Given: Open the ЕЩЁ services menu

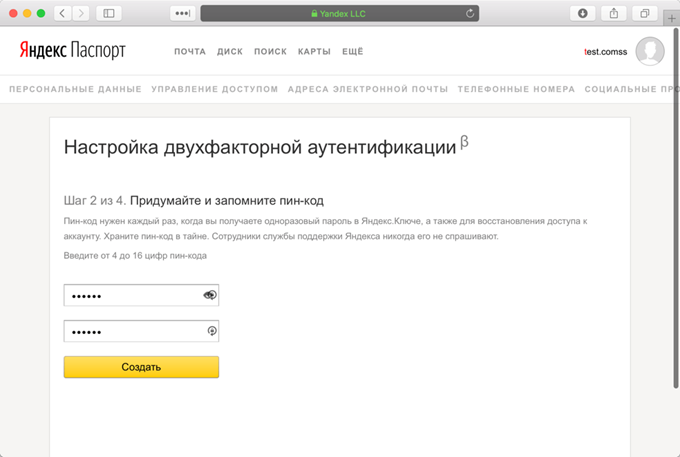Looking at the screenshot, I should click(x=353, y=52).
